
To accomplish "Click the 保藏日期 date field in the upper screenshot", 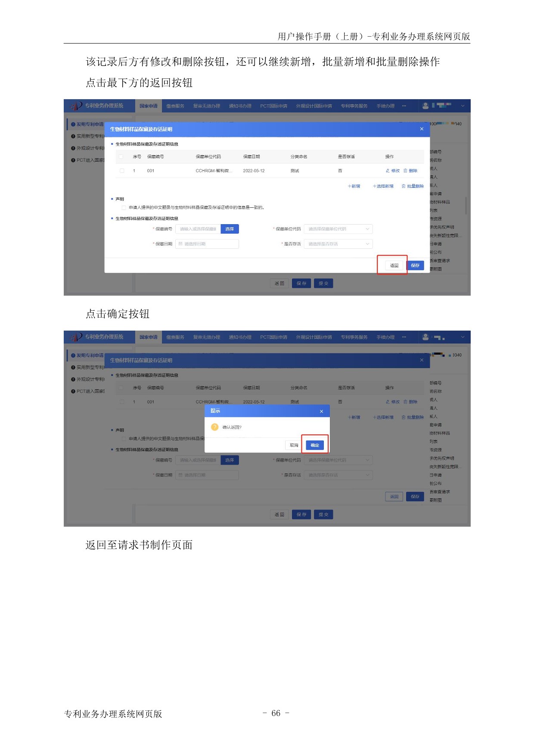I will coord(207,244).
